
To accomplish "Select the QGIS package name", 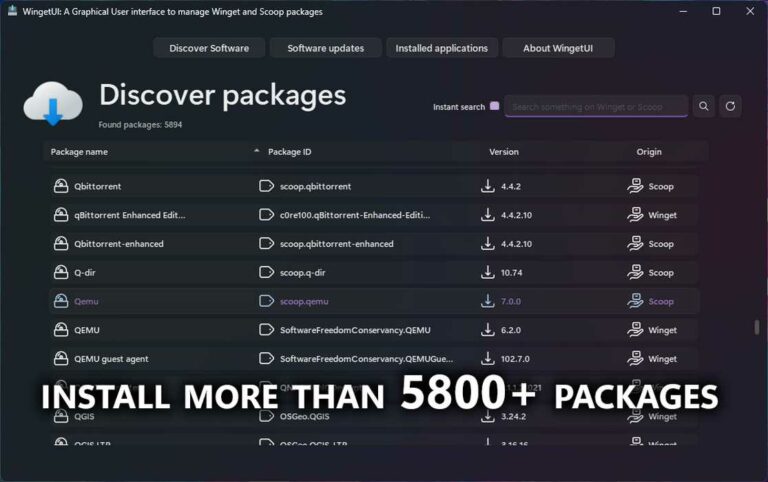I will [84, 416].
